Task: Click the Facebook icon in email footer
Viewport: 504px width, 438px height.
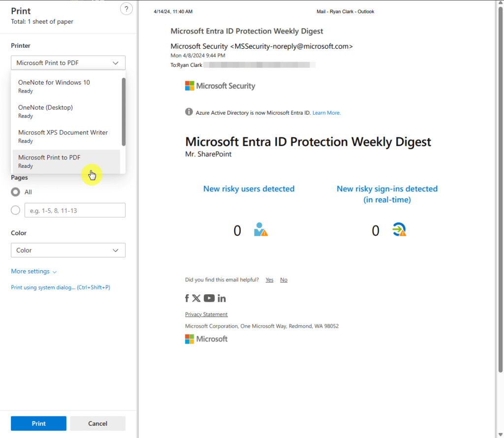Action: point(187,298)
